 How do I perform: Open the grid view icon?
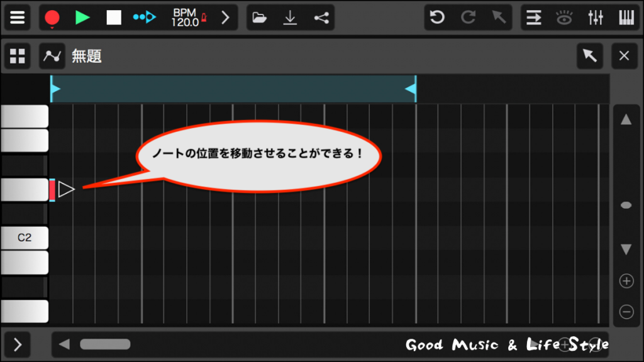(17, 56)
